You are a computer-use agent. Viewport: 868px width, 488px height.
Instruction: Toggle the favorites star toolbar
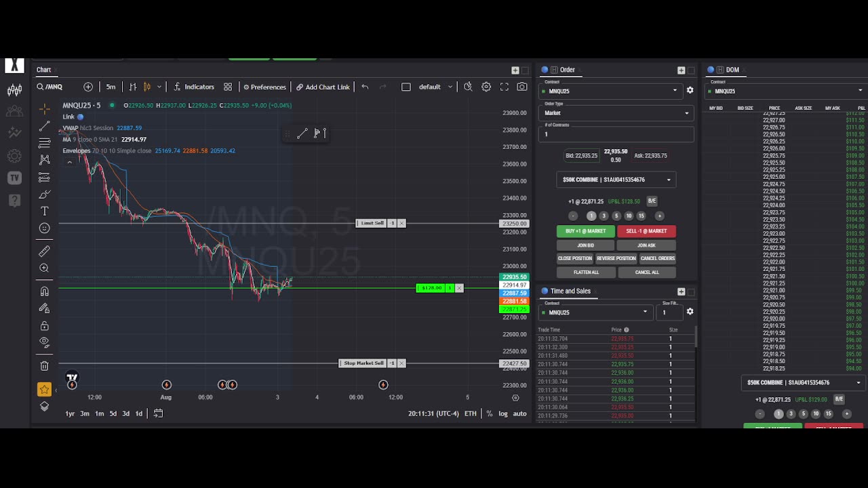tap(44, 389)
